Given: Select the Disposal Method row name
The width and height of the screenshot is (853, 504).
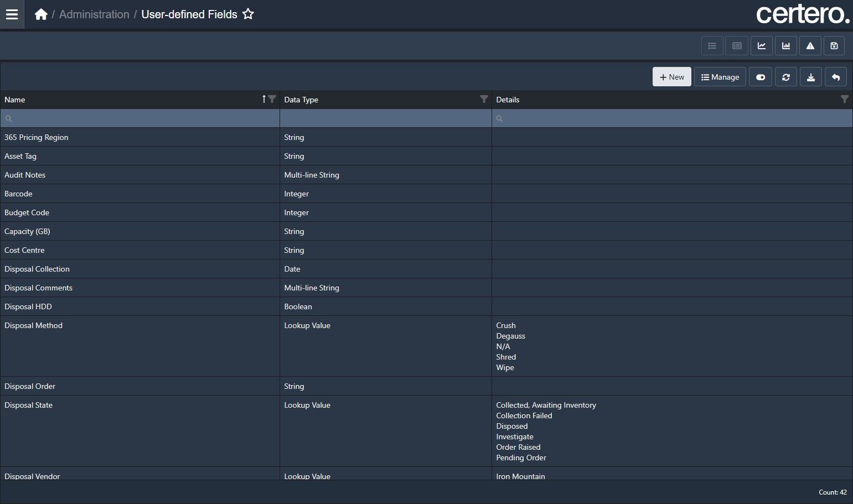Looking at the screenshot, I should pos(33,325).
